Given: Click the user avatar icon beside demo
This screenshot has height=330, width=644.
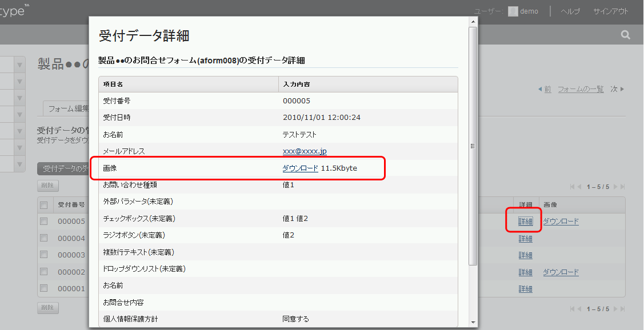Looking at the screenshot, I should point(513,11).
